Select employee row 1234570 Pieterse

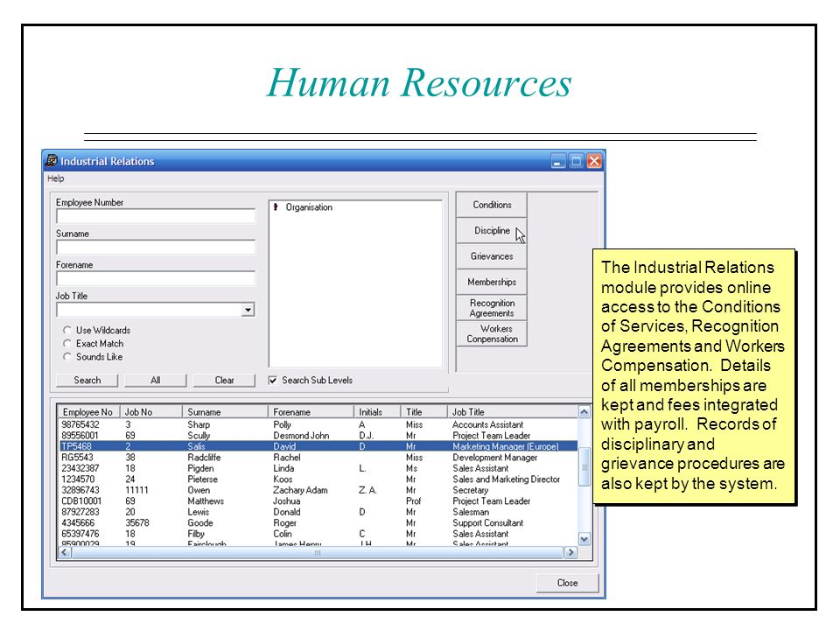(318, 479)
